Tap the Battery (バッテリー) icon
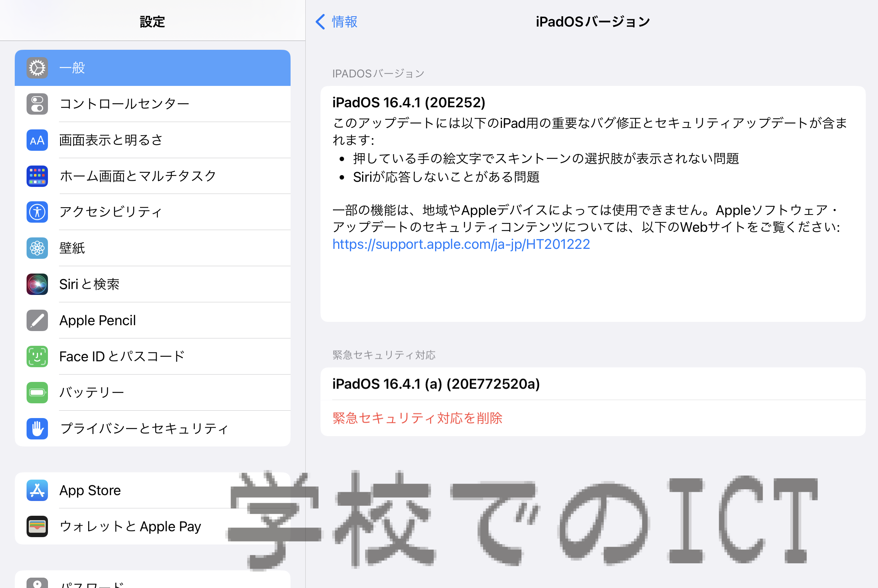 [x=37, y=392]
